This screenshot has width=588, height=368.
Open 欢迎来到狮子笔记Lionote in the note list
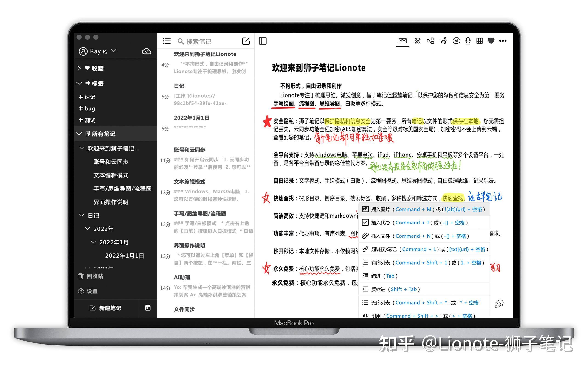[x=206, y=63]
